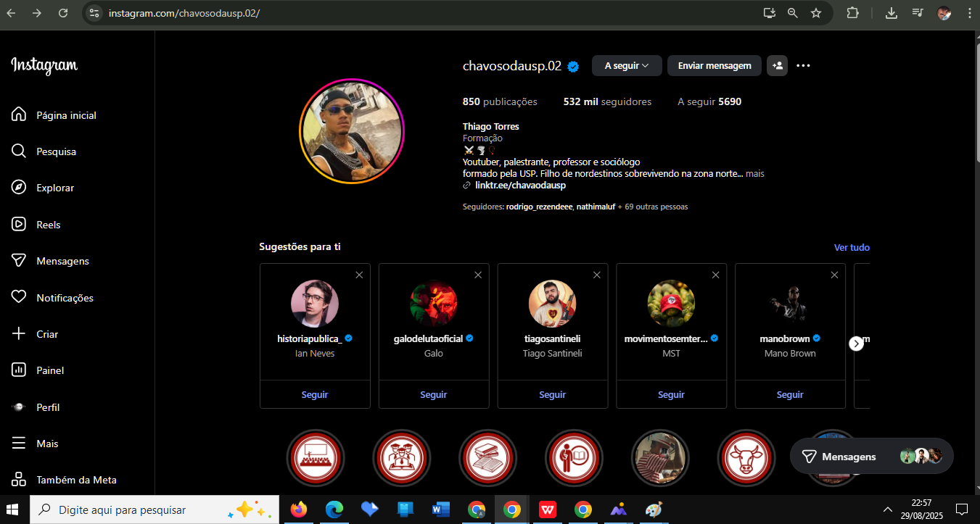Open the linktr.ee/chavaodausp link
Image resolution: width=980 pixels, height=524 pixels.
[520, 186]
